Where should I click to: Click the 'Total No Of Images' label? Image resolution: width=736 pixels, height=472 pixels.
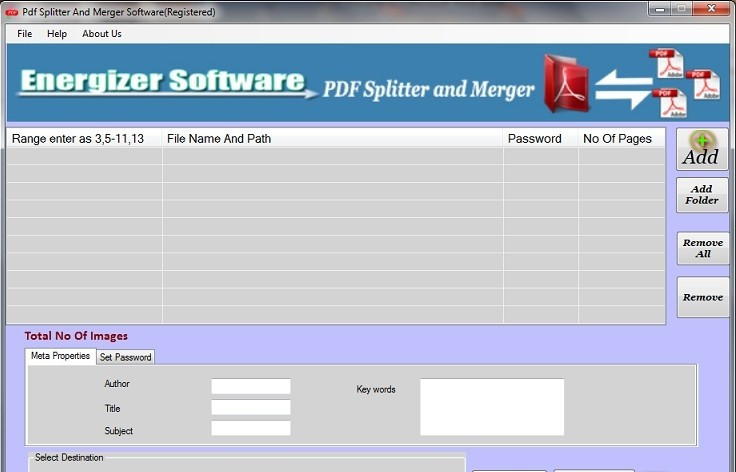[x=76, y=336]
